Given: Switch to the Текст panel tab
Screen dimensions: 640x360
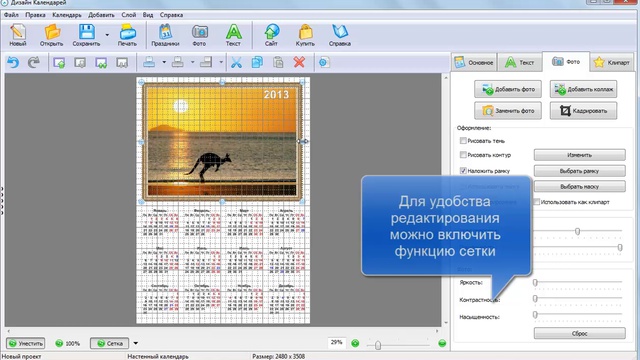Looking at the screenshot, I should pos(520,62).
